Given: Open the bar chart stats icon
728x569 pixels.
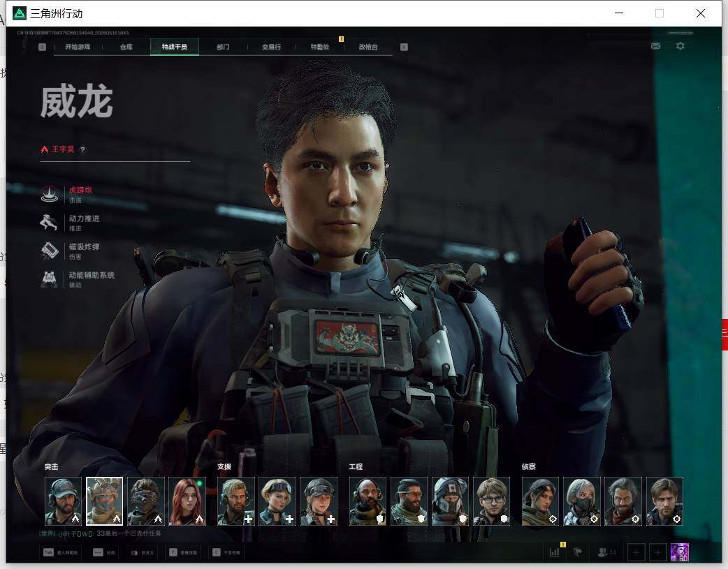Looking at the screenshot, I should coord(554,552).
